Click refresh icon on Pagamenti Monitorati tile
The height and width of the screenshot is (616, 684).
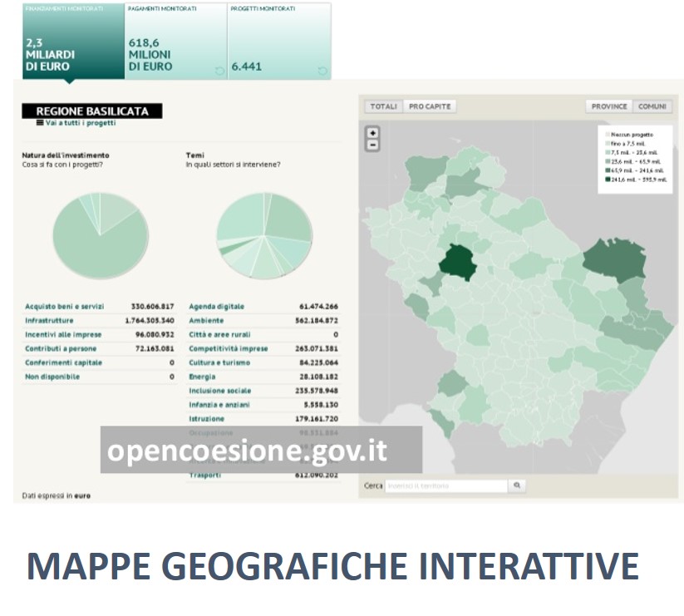[x=219, y=71]
